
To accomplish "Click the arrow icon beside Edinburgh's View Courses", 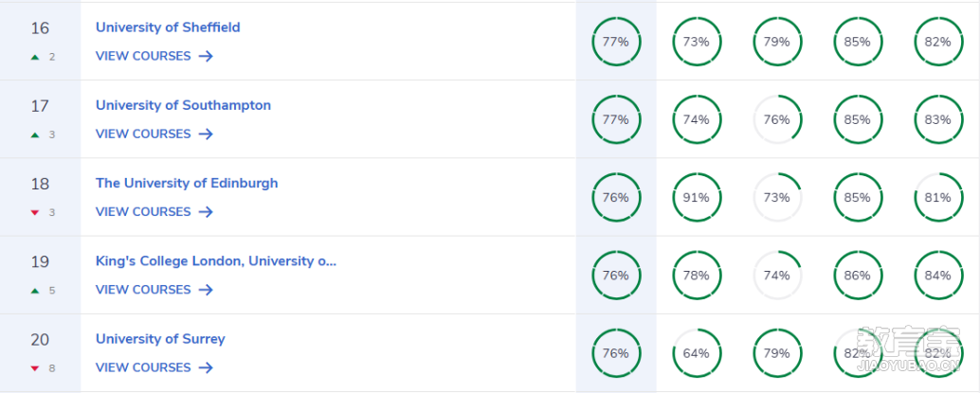I will pos(206,212).
